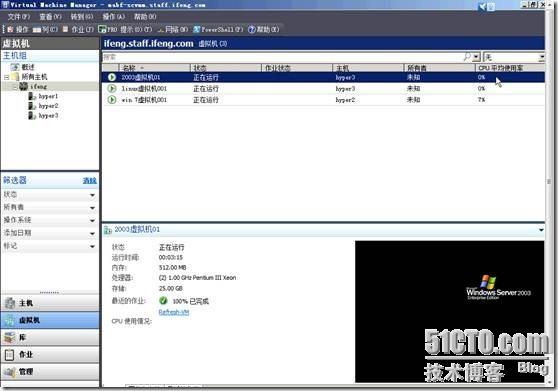The height and width of the screenshot is (391, 558).
Task: Click the 搜索 search input field
Action: click(282, 57)
